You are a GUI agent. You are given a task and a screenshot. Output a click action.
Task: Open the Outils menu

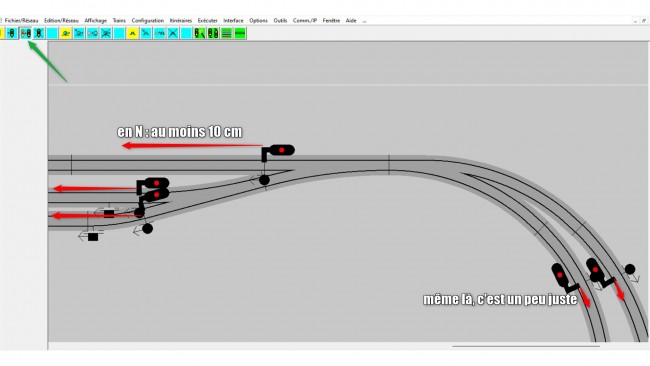(x=280, y=20)
